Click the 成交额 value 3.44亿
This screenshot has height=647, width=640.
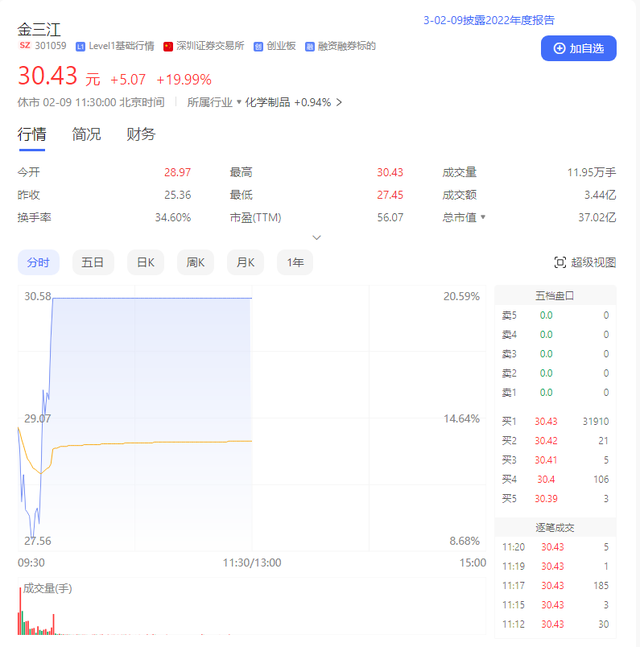click(600, 195)
